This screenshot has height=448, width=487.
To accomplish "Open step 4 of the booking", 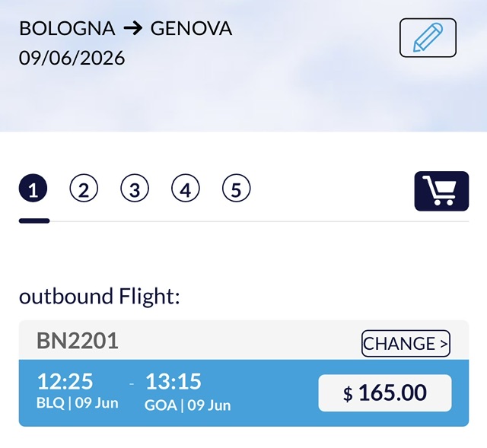I will (186, 189).
